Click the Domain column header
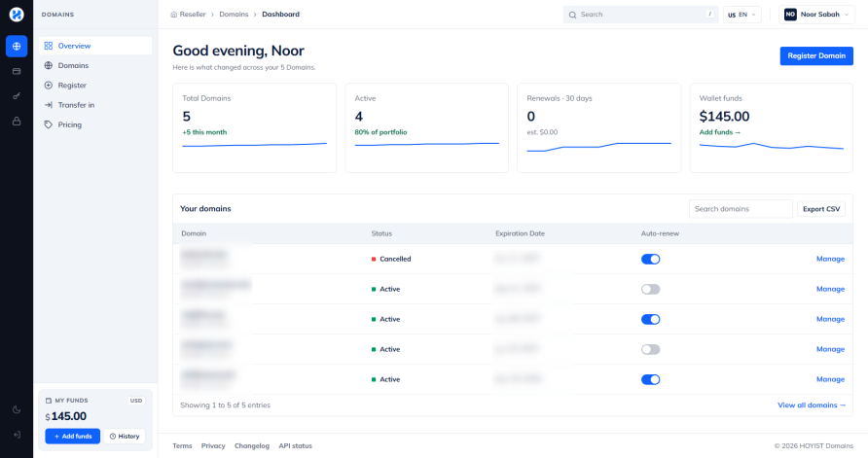868x458 pixels. [x=194, y=234]
